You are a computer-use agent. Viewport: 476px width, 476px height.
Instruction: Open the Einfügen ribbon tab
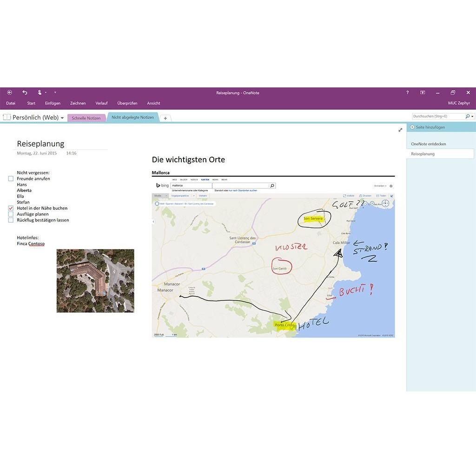pyautogui.click(x=53, y=103)
